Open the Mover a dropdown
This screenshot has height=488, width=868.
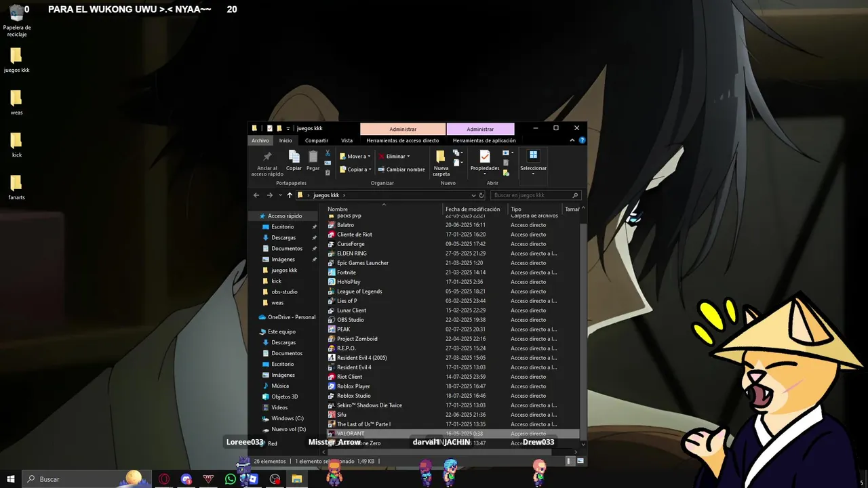tap(355, 157)
